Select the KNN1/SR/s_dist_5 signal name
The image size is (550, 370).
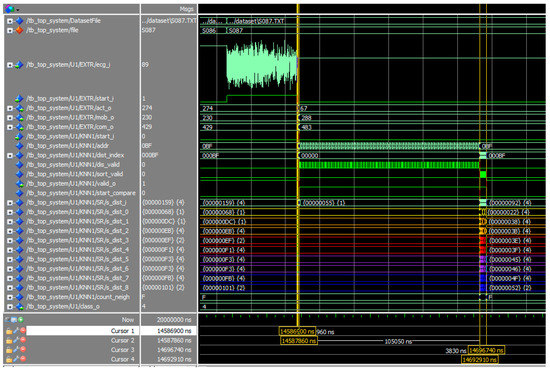pos(77,259)
